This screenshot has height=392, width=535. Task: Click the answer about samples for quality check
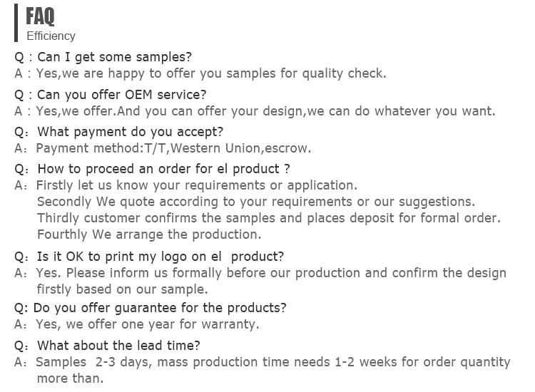200,73
